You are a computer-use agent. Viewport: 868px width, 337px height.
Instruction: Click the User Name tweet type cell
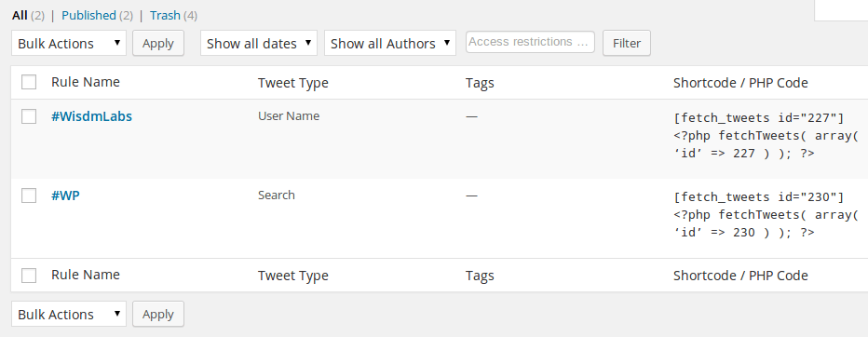(x=289, y=116)
